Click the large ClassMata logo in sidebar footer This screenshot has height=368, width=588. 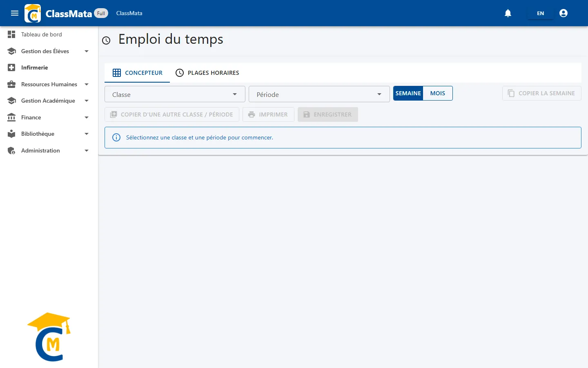[49, 337]
